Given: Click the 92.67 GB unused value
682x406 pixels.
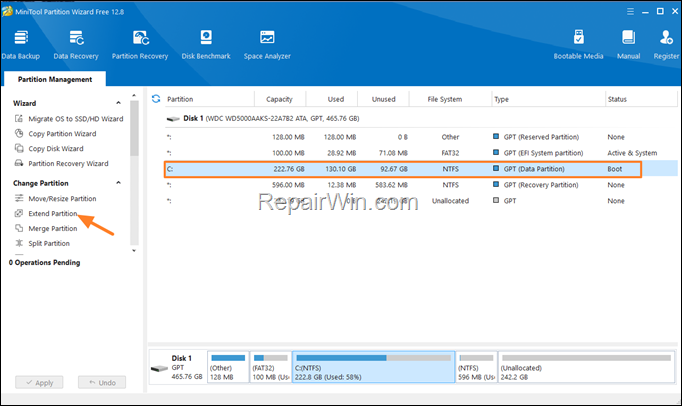Looking at the screenshot, I should [x=394, y=169].
